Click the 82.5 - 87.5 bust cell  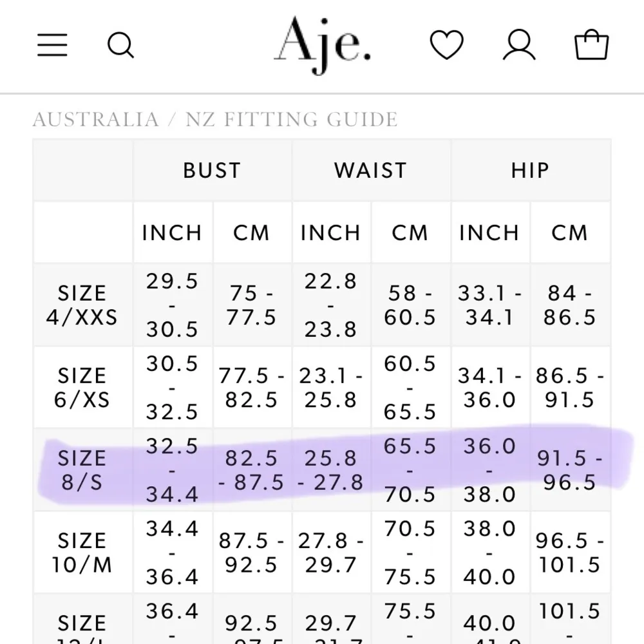coord(252,470)
